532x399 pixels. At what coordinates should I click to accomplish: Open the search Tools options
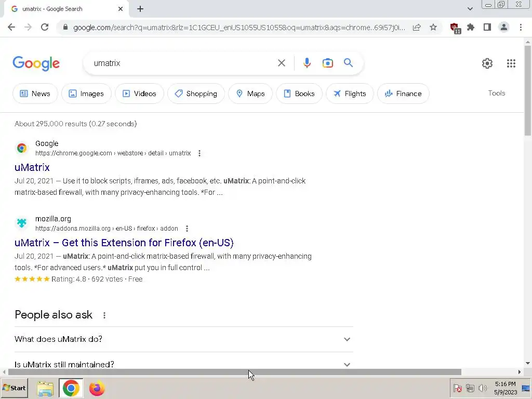point(496,94)
